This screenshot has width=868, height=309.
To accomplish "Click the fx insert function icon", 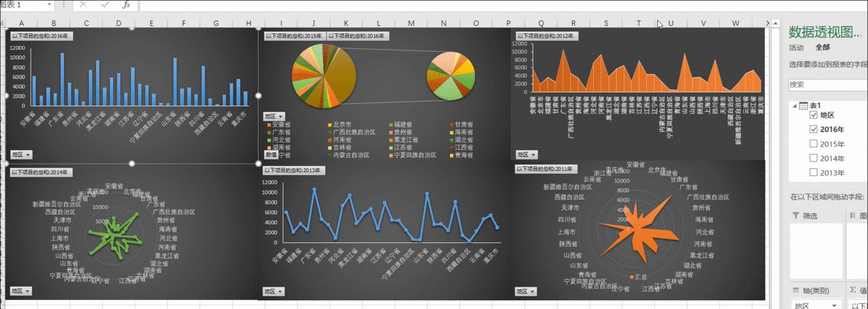I will (126, 5).
